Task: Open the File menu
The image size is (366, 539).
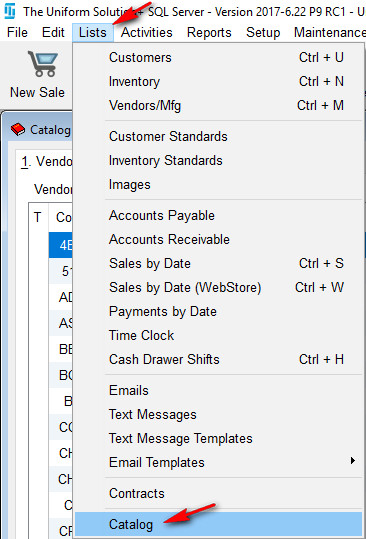Action: [17, 33]
